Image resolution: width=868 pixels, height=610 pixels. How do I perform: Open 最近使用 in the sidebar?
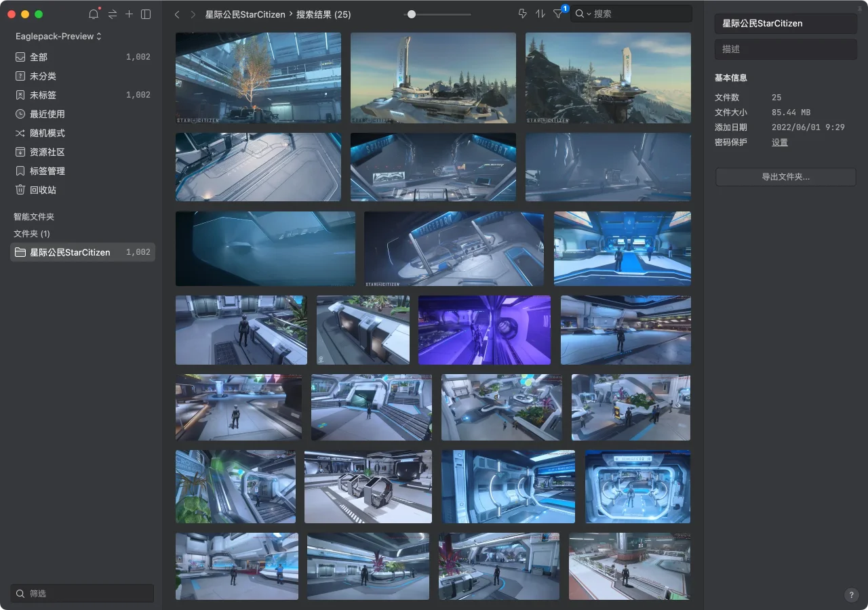pyautogui.click(x=83, y=114)
